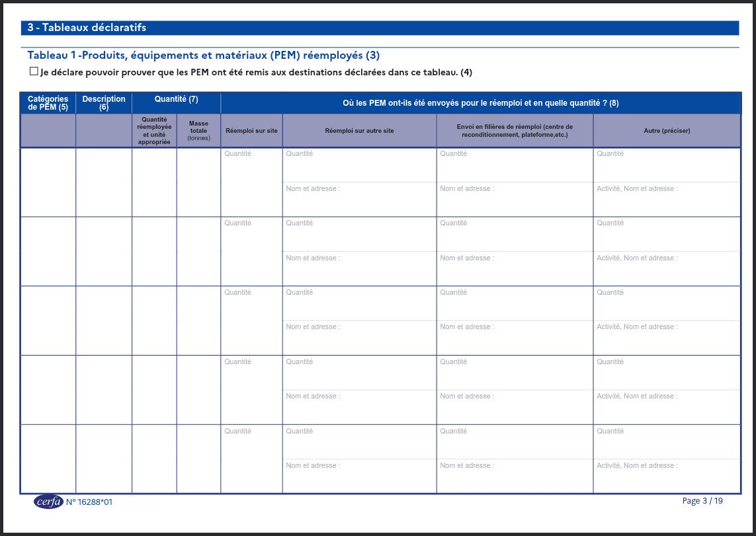The height and width of the screenshot is (536, 756).
Task: Click the cerfa logo
Action: point(48,502)
